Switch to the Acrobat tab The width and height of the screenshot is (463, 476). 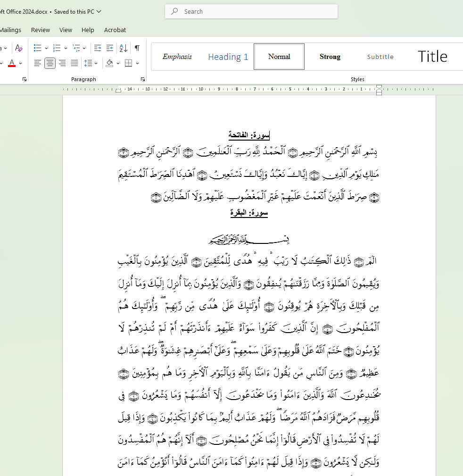coord(115,30)
